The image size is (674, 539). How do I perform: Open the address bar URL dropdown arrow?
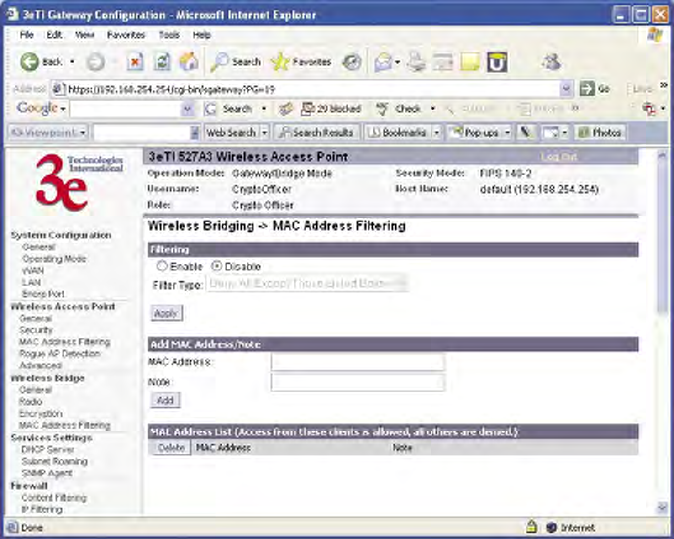coord(566,89)
